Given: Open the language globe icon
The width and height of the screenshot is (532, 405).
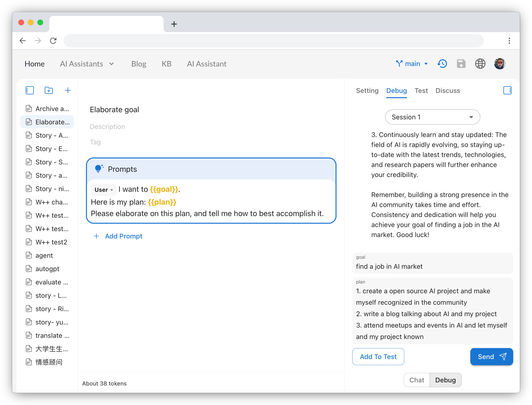Looking at the screenshot, I should coord(480,64).
